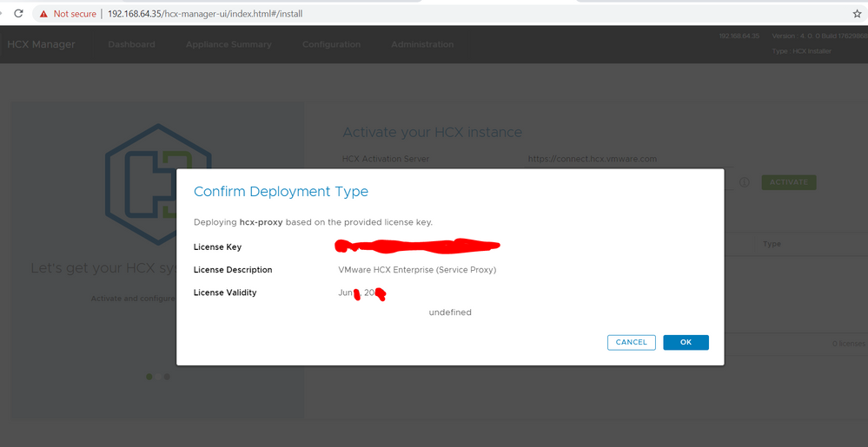The width and height of the screenshot is (868, 447).
Task: Click the HCX Activation Server label
Action: pos(386,159)
